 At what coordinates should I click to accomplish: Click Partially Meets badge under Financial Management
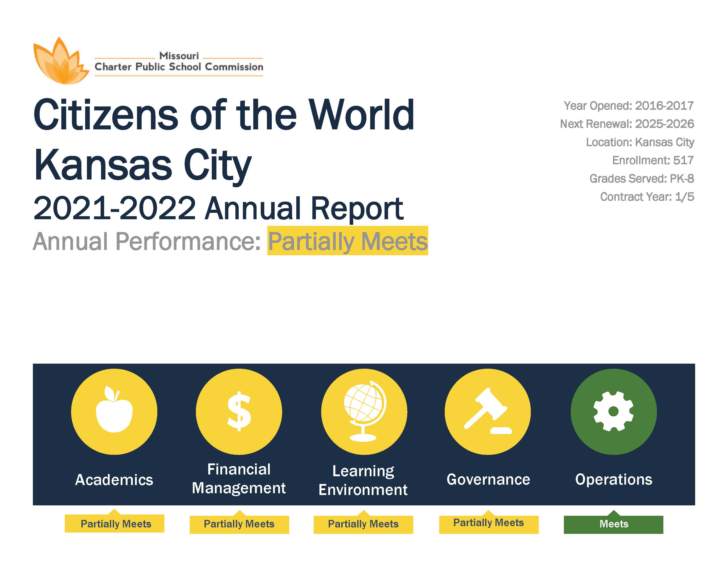(239, 524)
